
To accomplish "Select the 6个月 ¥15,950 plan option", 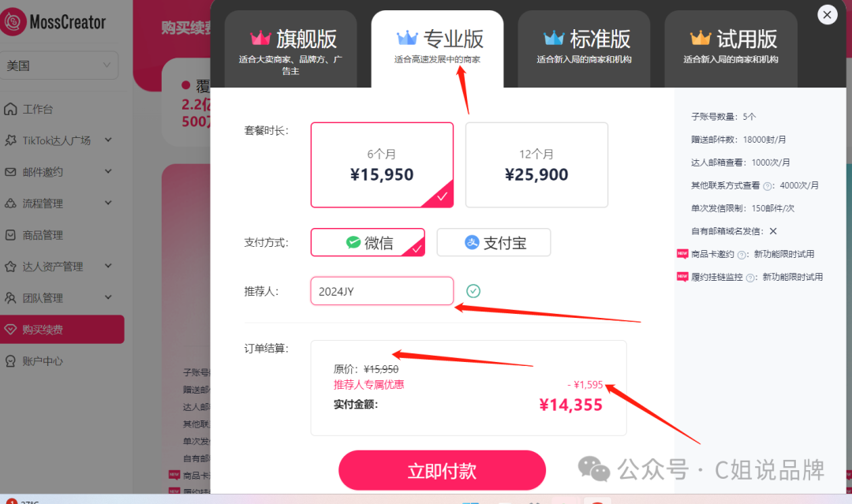I will point(382,165).
